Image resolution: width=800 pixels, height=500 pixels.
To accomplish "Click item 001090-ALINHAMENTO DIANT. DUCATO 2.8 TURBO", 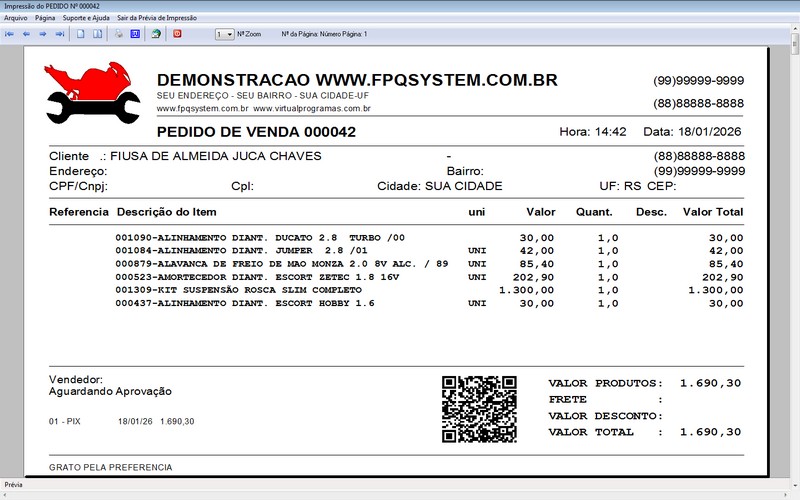I will [260, 238].
